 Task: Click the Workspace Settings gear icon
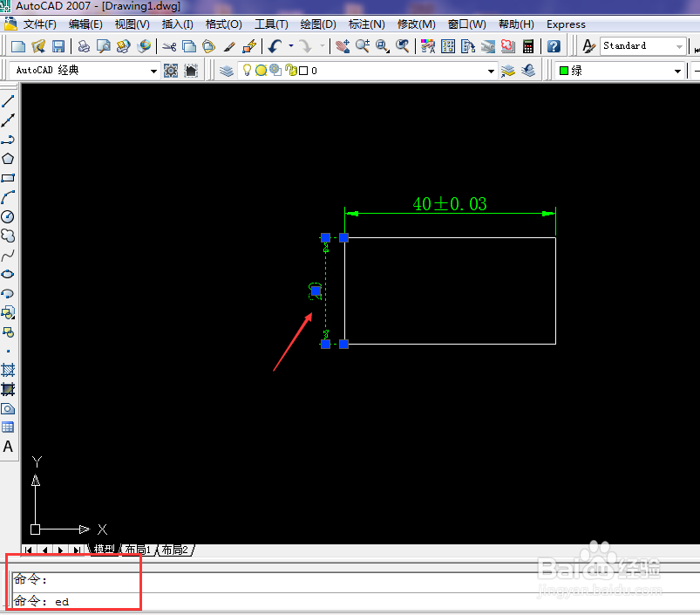pos(171,71)
